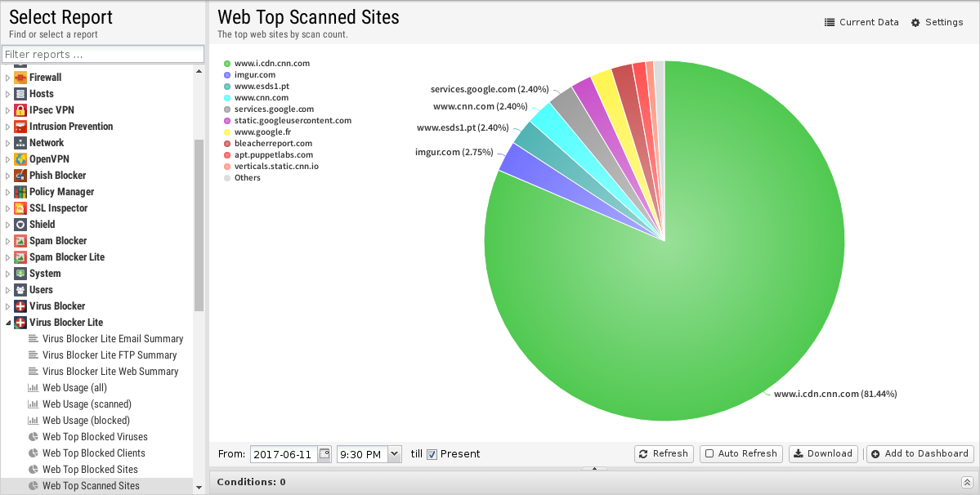980x495 pixels.
Task: Click the Intrusion Prevention icon
Action: pyautogui.click(x=20, y=126)
